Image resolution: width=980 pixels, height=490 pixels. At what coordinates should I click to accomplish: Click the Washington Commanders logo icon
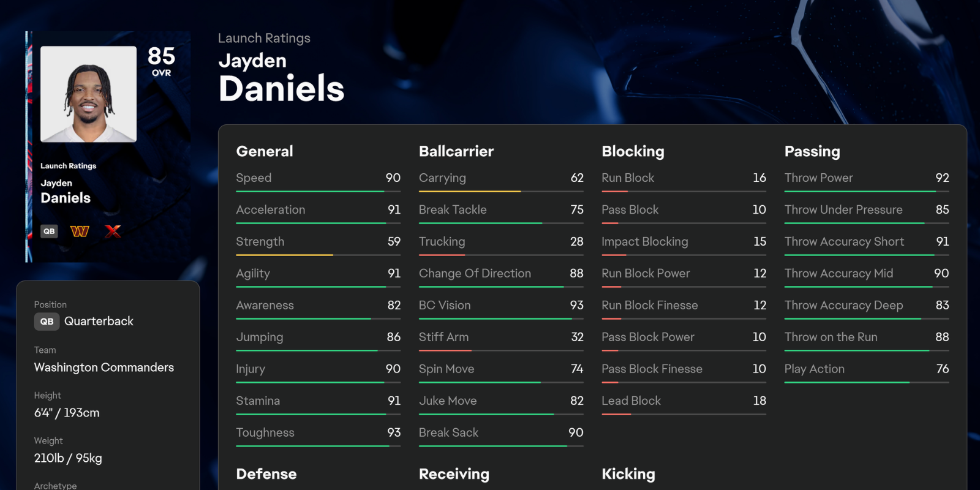(80, 231)
